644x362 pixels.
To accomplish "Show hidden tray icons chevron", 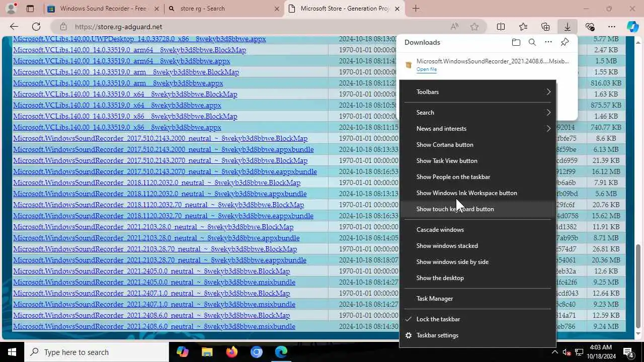I will tap(554, 352).
